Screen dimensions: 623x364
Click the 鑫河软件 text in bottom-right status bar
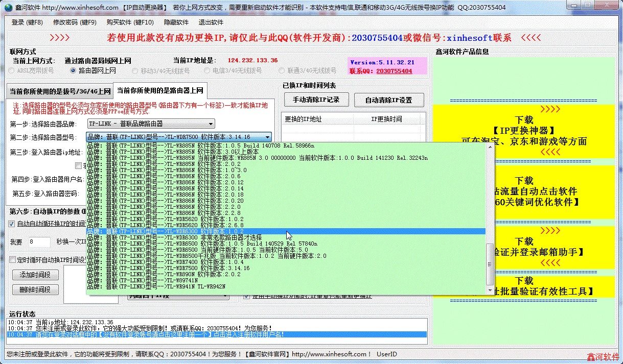coord(603,357)
